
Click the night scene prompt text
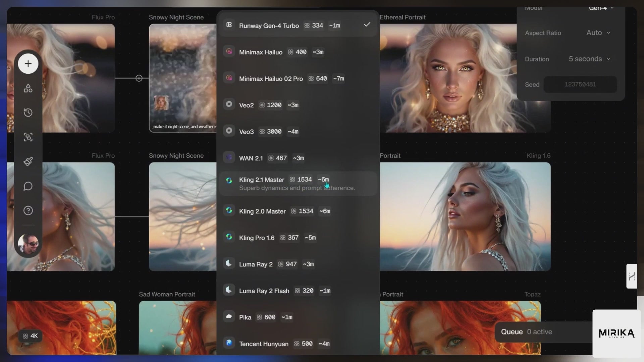[184, 127]
